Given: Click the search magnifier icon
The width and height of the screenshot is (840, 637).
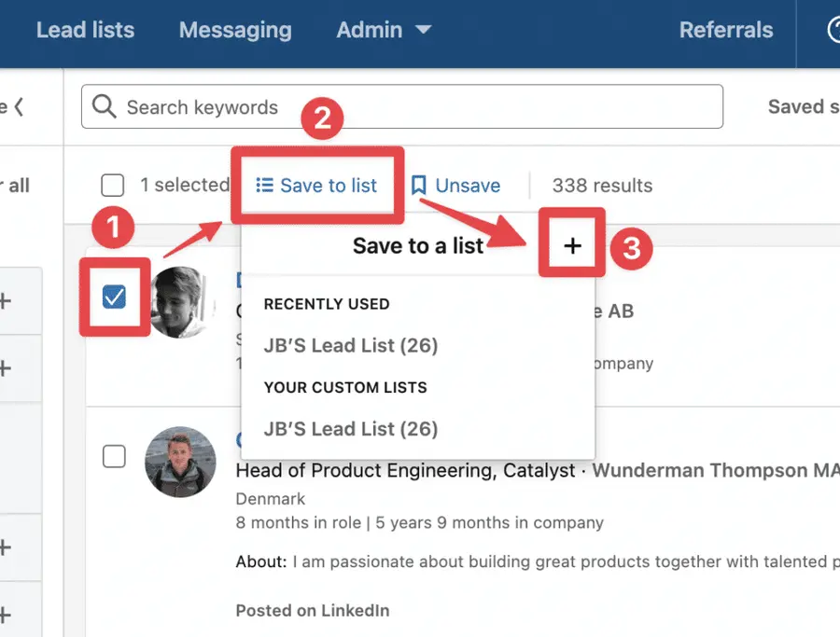Looking at the screenshot, I should click(105, 106).
